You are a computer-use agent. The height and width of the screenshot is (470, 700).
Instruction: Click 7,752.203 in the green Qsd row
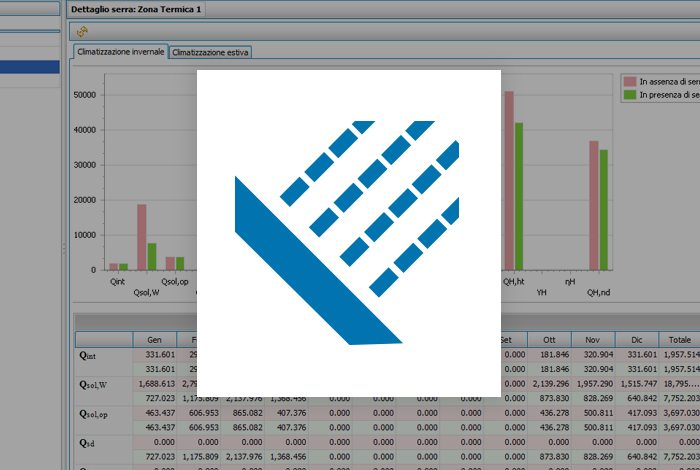coord(681,457)
